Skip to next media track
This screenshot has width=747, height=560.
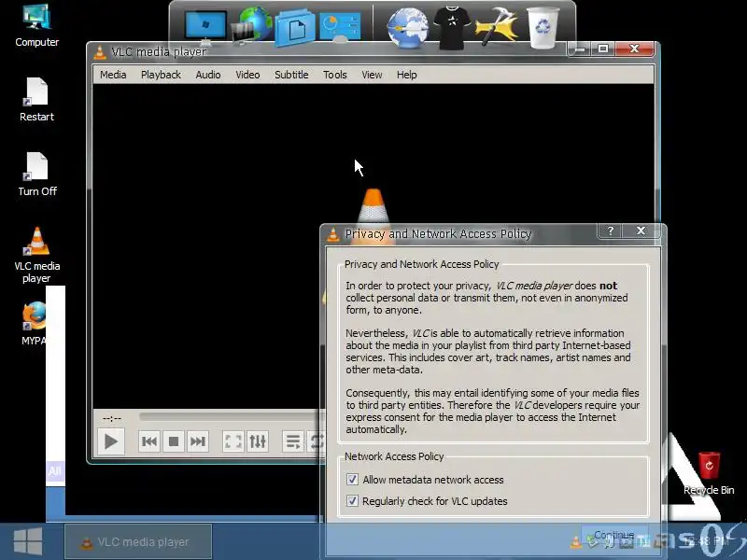(198, 441)
